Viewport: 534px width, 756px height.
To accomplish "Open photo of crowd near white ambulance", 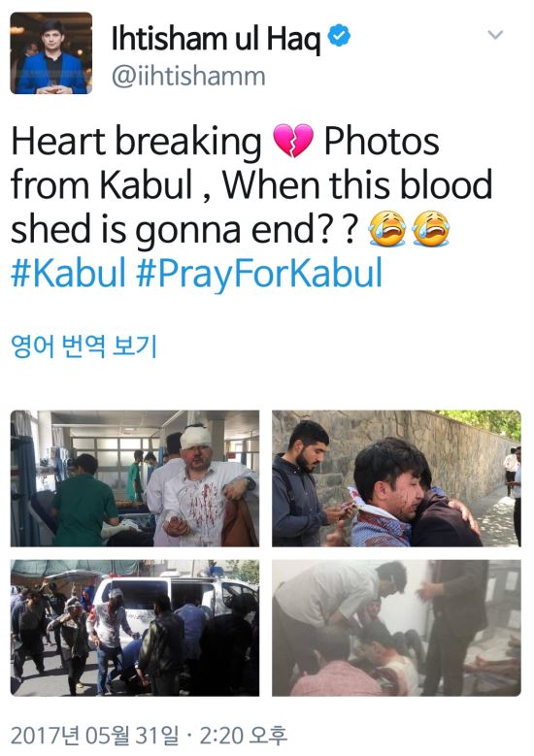I will click(x=135, y=628).
